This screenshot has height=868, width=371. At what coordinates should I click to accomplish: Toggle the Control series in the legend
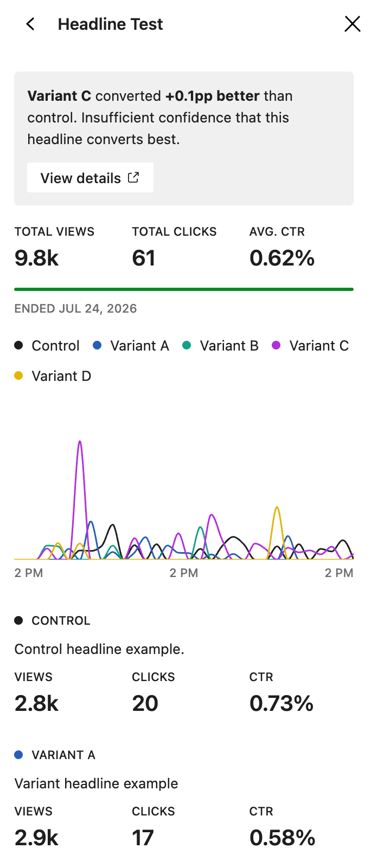pos(47,346)
